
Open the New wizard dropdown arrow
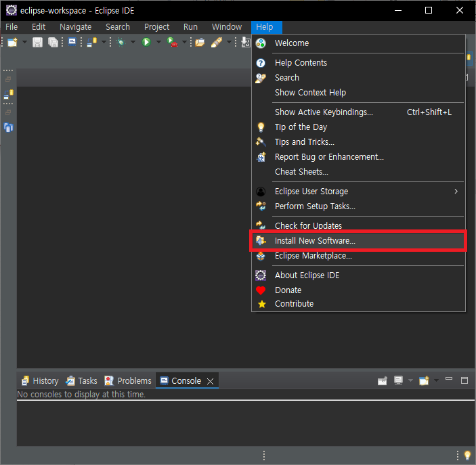24,42
